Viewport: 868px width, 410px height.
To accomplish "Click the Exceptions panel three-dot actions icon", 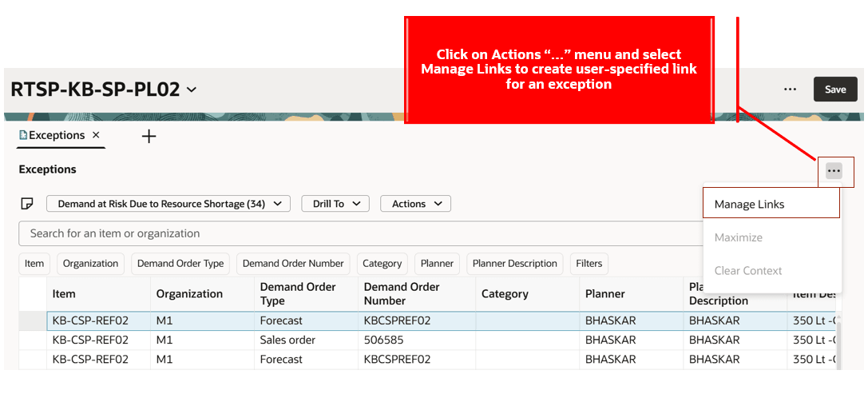I will [834, 171].
